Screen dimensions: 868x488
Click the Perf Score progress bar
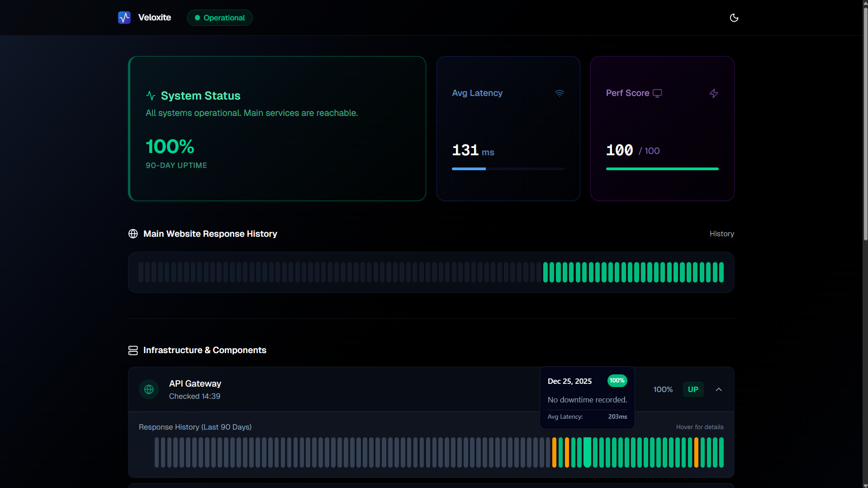(x=662, y=168)
